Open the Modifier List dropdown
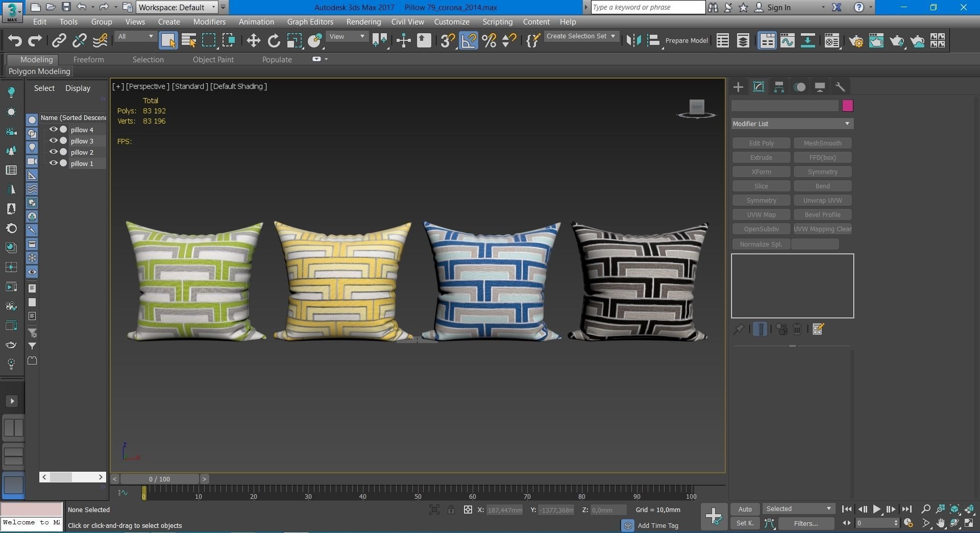The height and width of the screenshot is (533, 980). click(792, 124)
